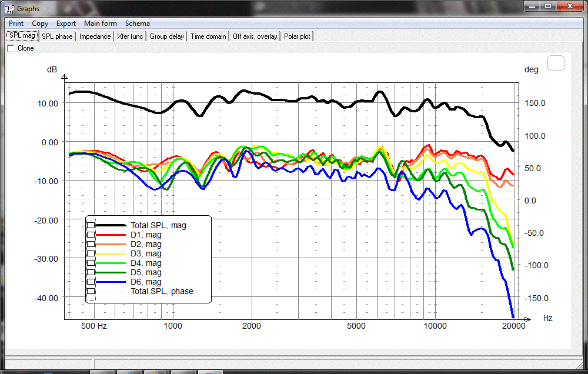
Task: Click the 'Total SPL, mag' legend label
Action: pyautogui.click(x=158, y=225)
